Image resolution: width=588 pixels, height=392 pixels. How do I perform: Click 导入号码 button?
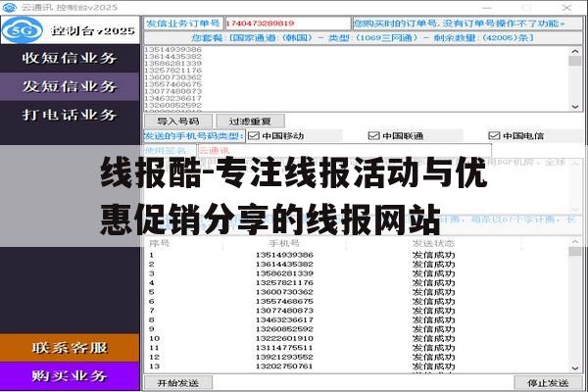coord(178,122)
